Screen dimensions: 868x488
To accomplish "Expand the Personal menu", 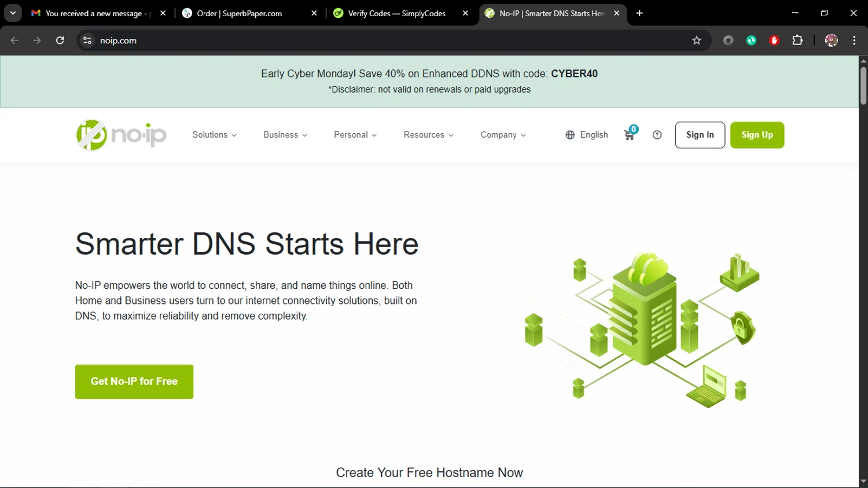I will tap(355, 135).
